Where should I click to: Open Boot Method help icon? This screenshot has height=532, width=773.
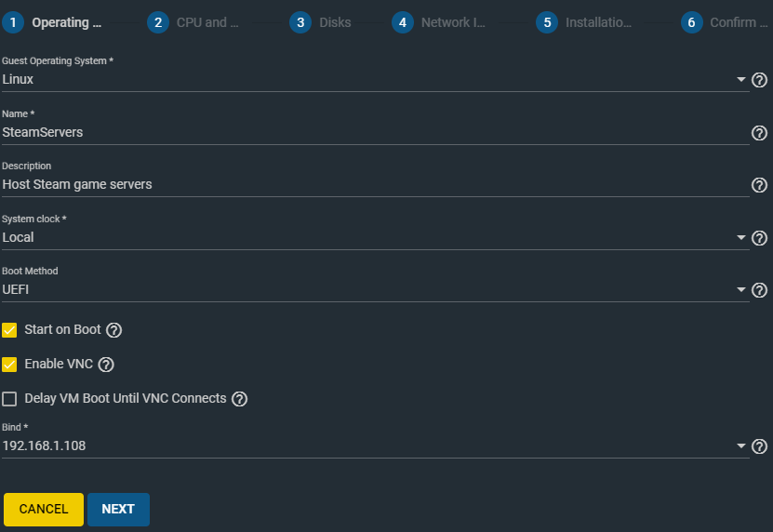[x=759, y=290]
